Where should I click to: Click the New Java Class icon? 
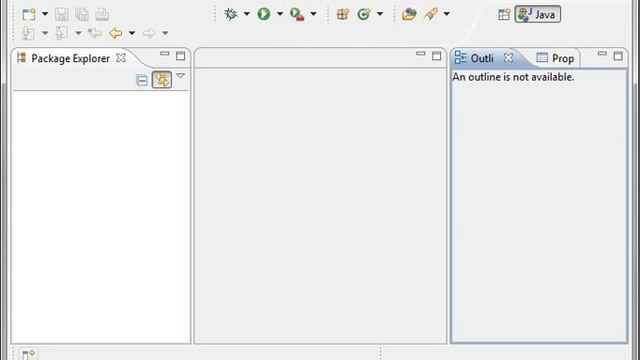click(363, 14)
